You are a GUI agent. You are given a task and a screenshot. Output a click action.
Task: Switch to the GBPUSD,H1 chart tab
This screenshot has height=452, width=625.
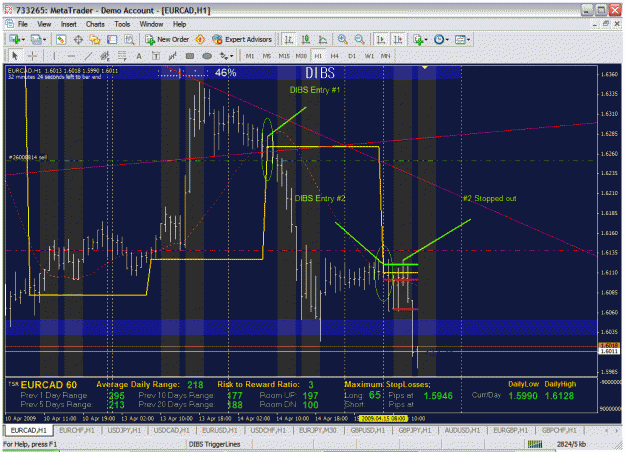(x=368, y=430)
